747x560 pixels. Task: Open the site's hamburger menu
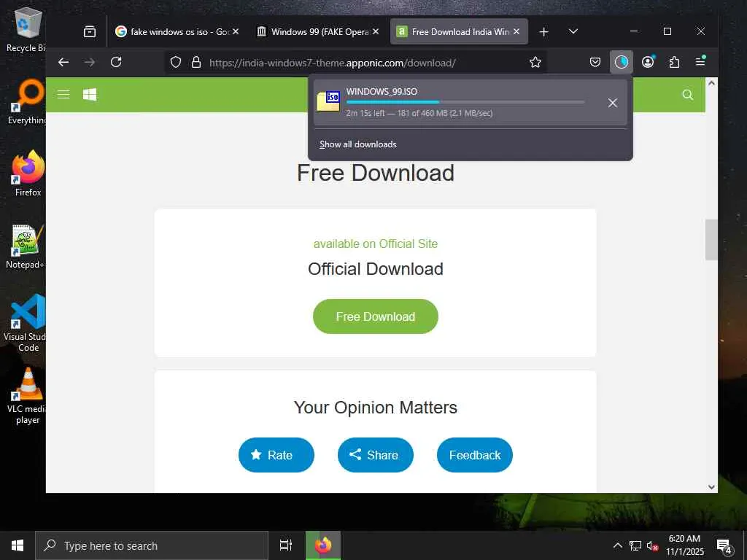(63, 94)
